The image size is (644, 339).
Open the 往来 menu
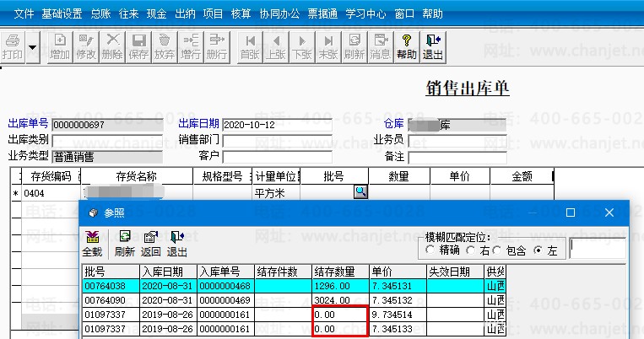[x=128, y=14]
